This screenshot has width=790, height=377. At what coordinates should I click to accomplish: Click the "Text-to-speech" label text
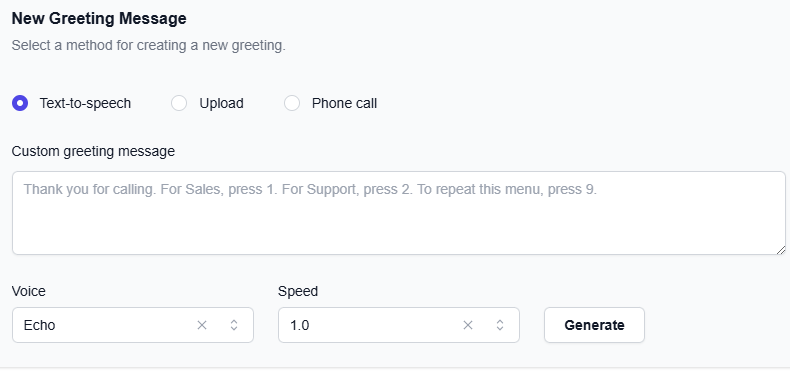[x=85, y=103]
